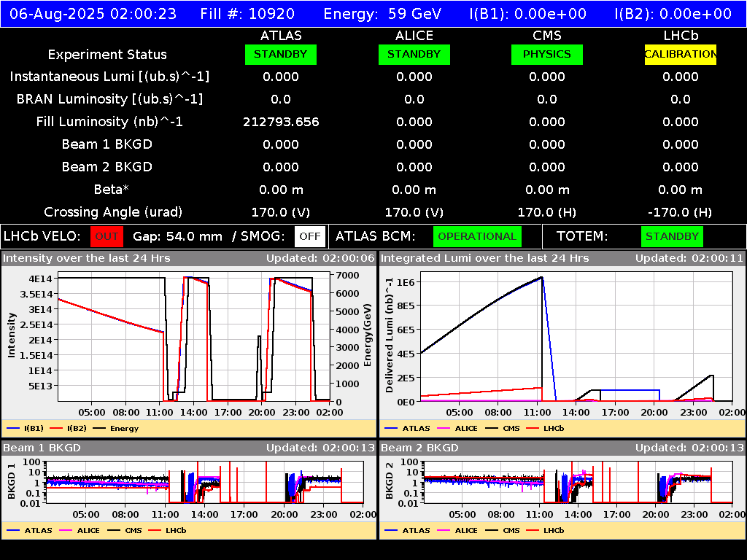Click the ALICE STANDBY status indicator
Image resolution: width=747 pixels, height=560 pixels.
click(x=414, y=54)
